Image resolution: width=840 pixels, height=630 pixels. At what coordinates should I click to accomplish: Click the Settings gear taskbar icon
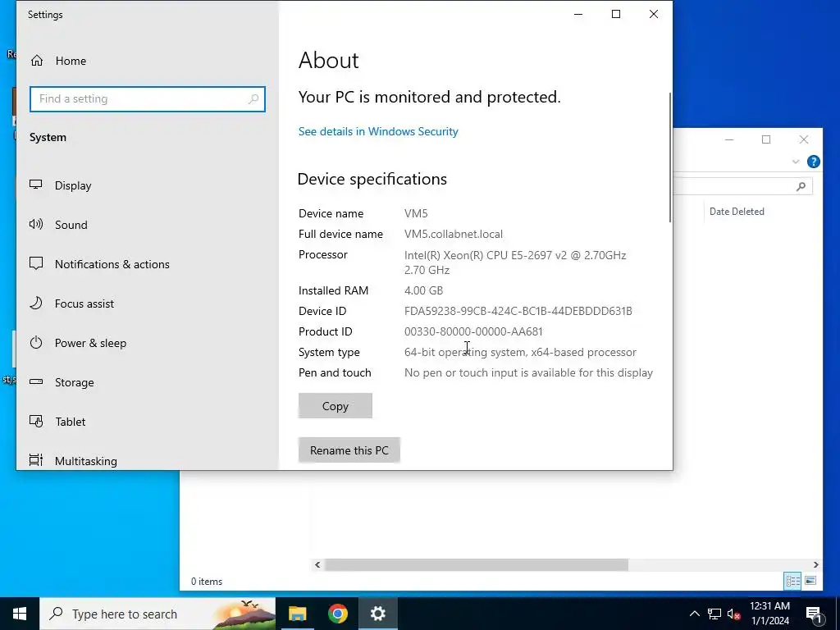point(377,614)
